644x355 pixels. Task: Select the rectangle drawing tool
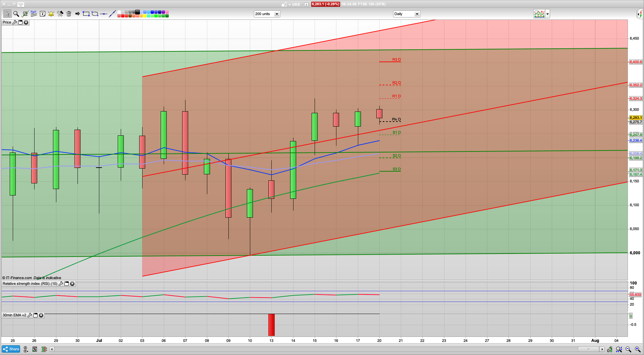pyautogui.click(x=86, y=14)
